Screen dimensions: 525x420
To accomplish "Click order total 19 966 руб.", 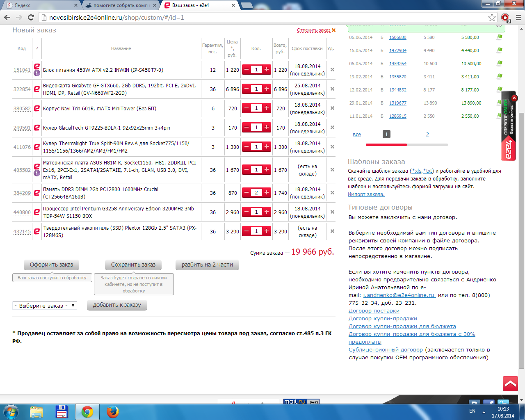I will [x=313, y=252].
